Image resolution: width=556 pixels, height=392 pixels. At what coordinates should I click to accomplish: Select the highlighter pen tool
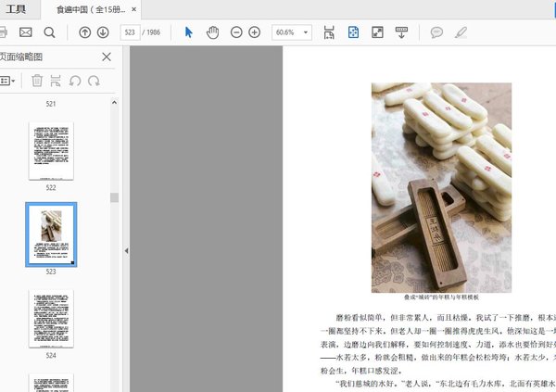(461, 32)
